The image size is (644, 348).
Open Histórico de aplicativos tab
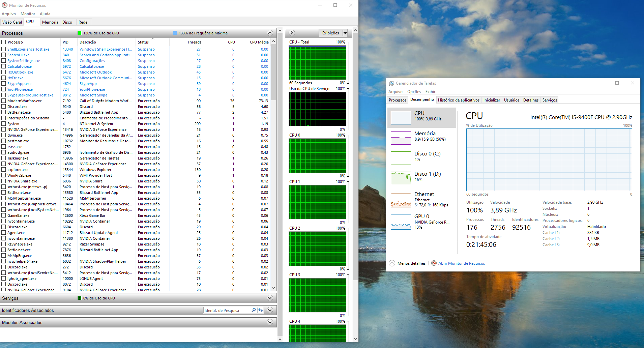[x=459, y=100]
